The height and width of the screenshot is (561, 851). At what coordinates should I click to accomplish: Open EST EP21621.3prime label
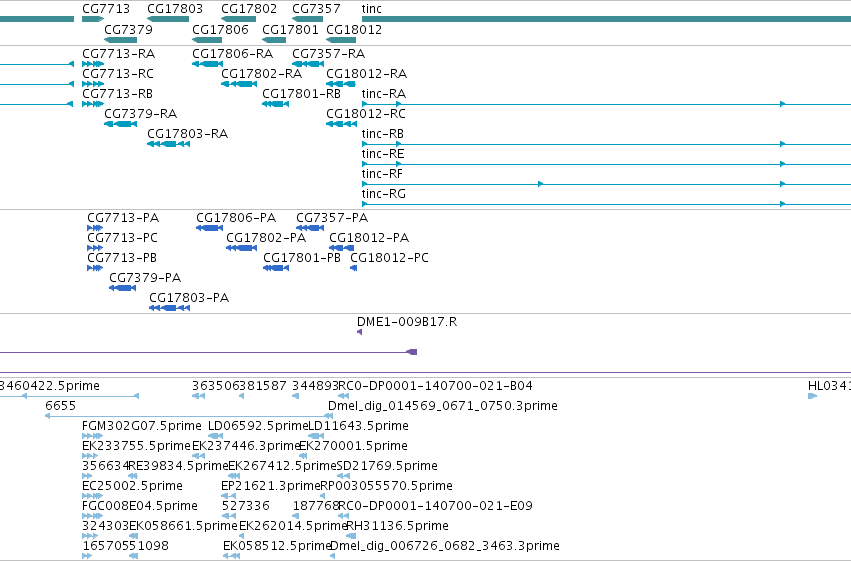point(271,486)
